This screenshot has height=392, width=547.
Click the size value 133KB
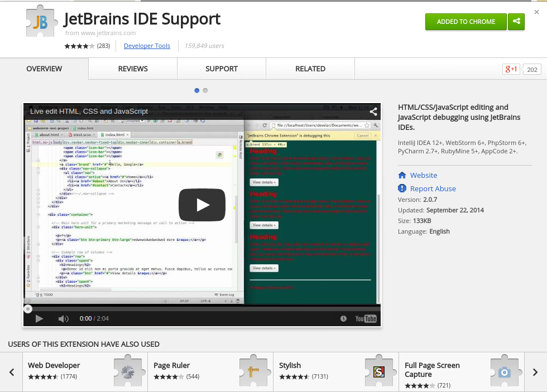pyautogui.click(x=422, y=221)
